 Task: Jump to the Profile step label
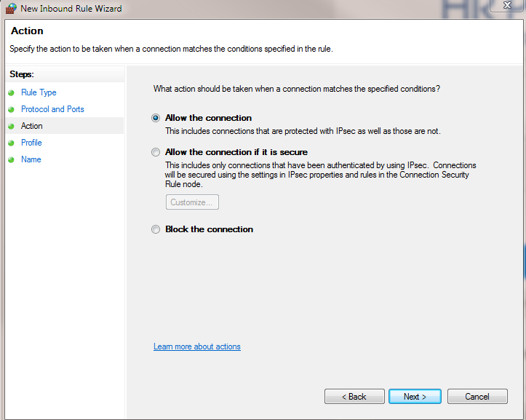[x=31, y=143]
